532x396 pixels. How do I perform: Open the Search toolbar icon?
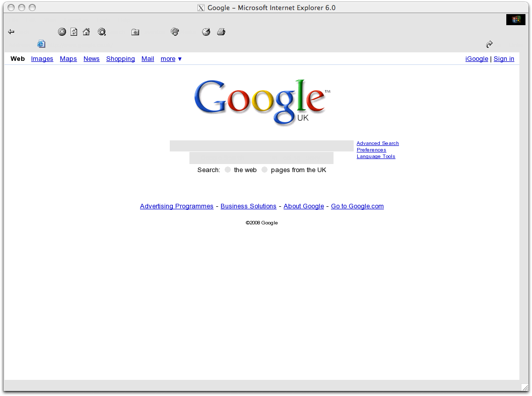tap(102, 32)
